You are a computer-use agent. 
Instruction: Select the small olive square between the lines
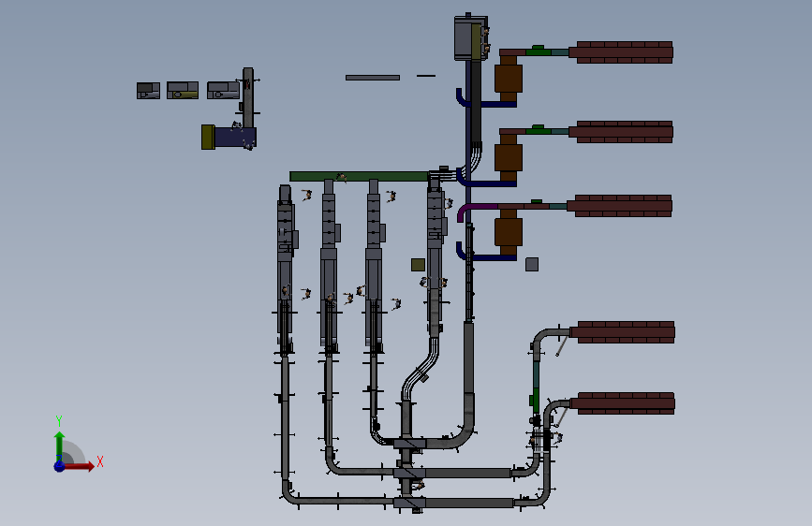418,265
